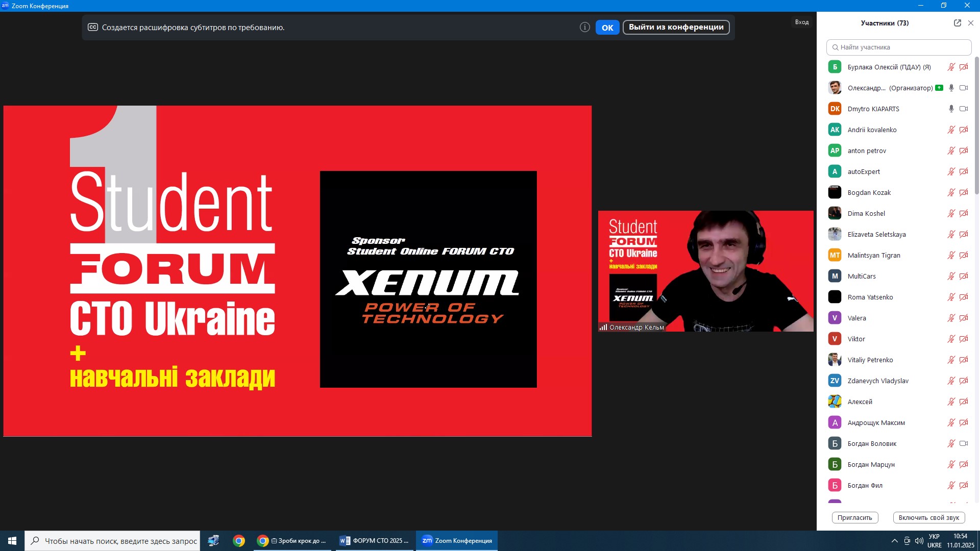Click muted mic icon for Богдан Марцун
The height and width of the screenshot is (551, 980).
click(951, 464)
